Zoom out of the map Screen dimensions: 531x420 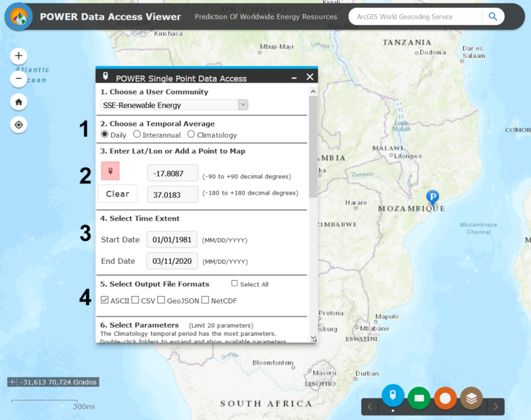tap(19, 79)
